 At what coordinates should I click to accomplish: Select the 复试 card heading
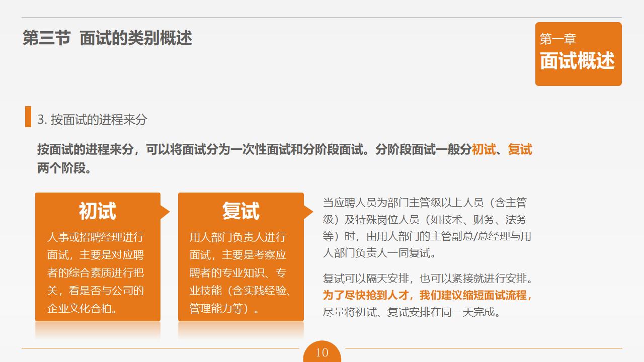pyautogui.click(x=241, y=211)
